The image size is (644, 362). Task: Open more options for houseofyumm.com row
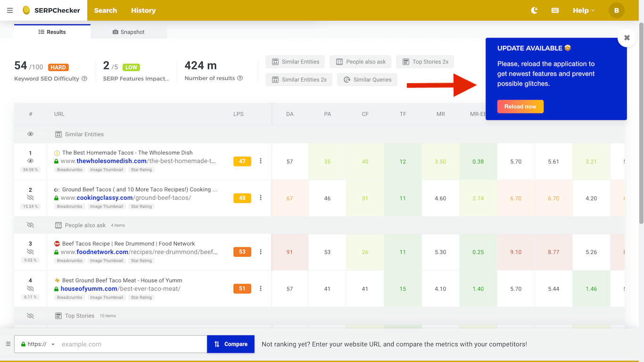[x=261, y=288]
